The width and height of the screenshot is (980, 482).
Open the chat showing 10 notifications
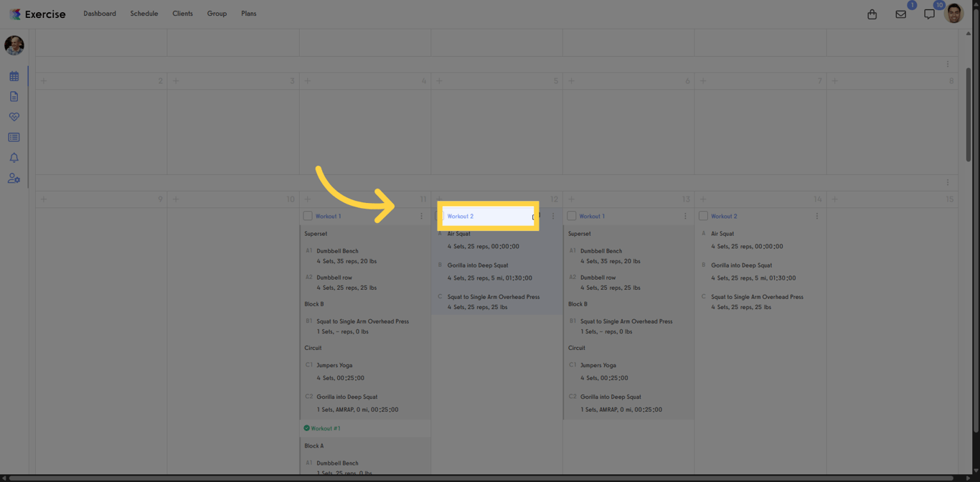click(x=929, y=14)
